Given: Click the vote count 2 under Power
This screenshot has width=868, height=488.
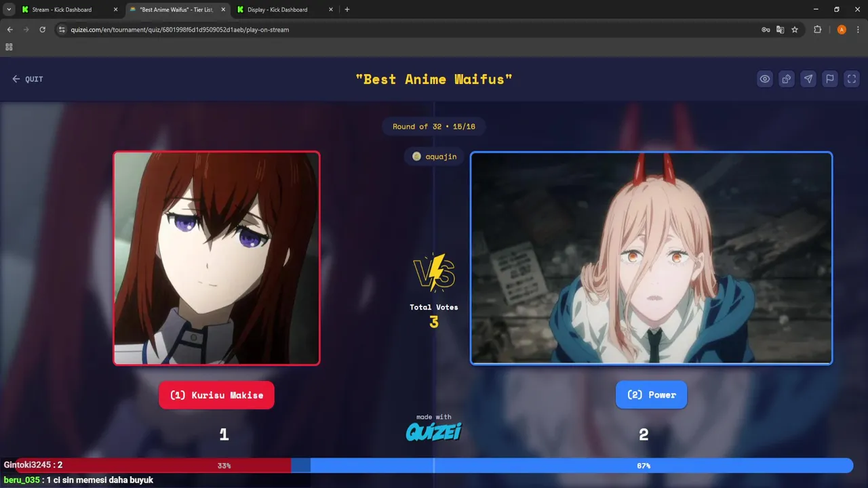Looking at the screenshot, I should pos(644,435).
